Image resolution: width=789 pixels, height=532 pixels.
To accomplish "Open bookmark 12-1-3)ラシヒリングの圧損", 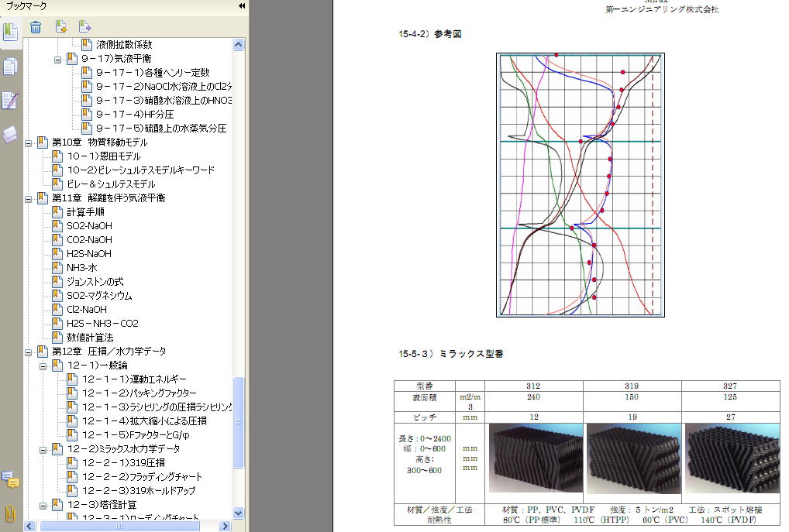I will coord(157,407).
